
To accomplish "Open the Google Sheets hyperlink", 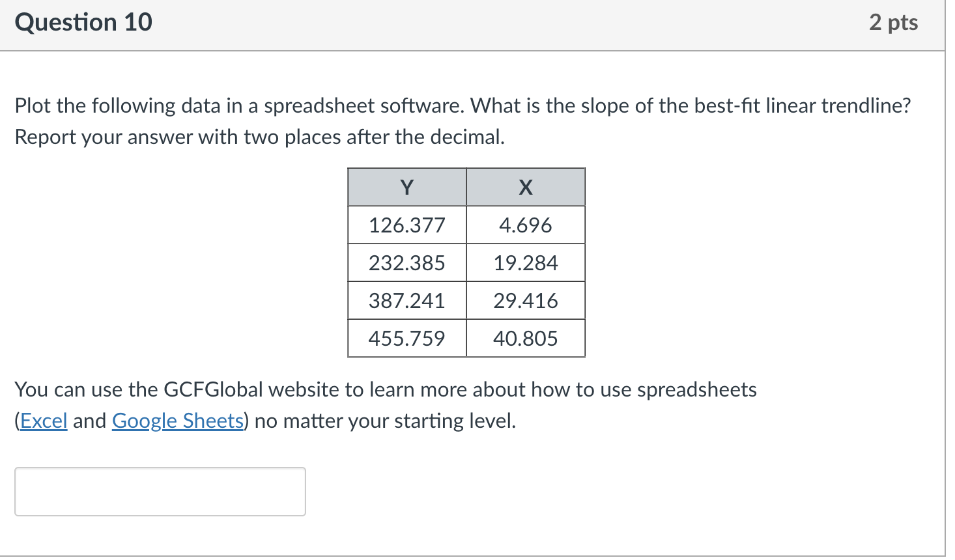I will click(x=177, y=421).
